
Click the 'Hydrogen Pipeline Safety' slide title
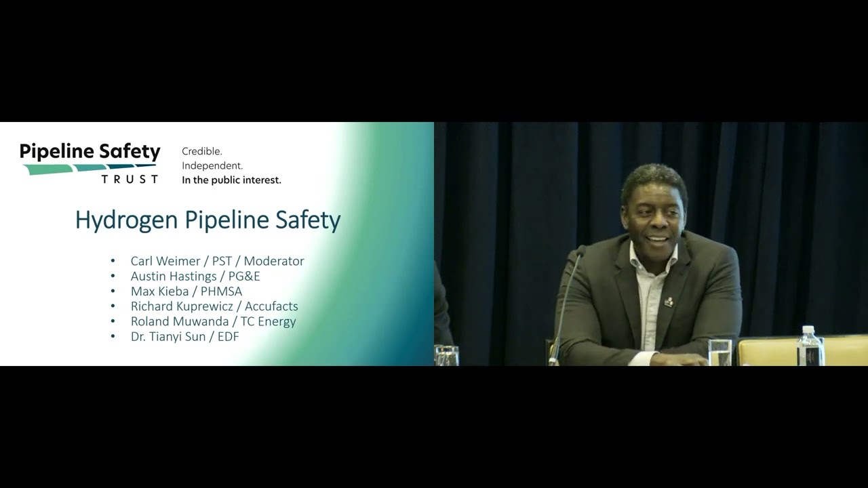point(208,220)
